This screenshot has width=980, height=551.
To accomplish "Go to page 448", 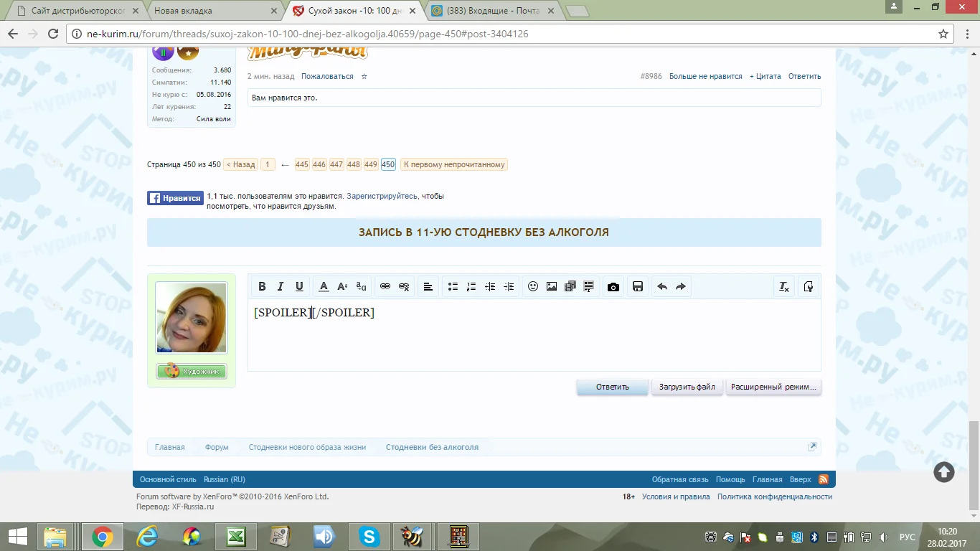I will coord(354,164).
